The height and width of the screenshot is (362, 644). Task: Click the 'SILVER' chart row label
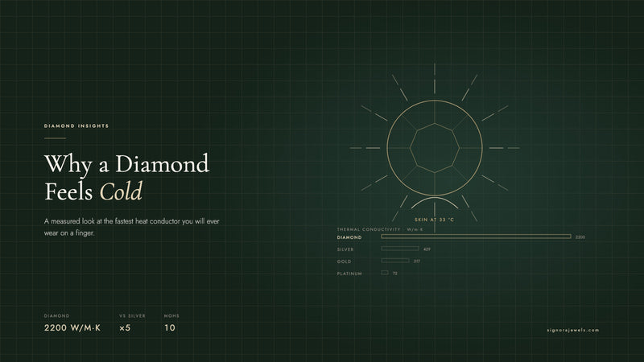[345, 249]
